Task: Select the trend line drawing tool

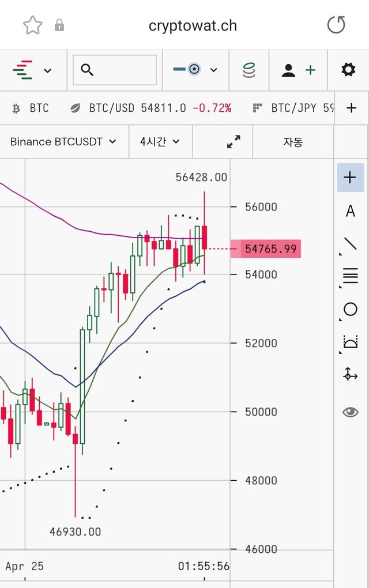Action: 350,243
